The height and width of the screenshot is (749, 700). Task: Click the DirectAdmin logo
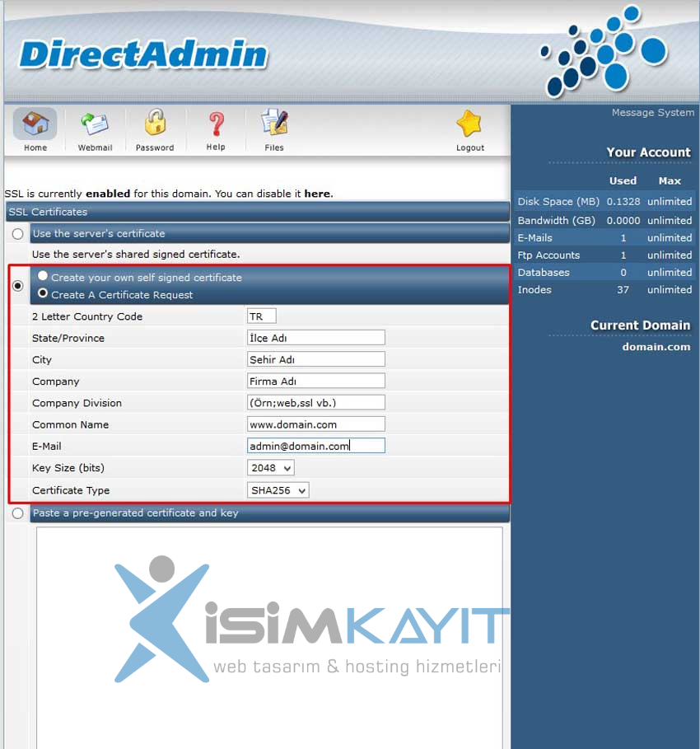pos(143,54)
